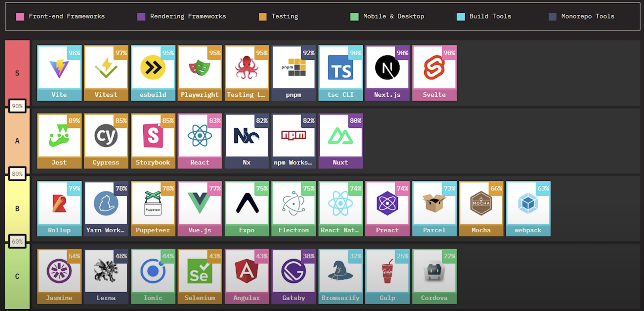Click the Parcel box icon
The width and height of the screenshot is (644, 311).
pos(434,203)
